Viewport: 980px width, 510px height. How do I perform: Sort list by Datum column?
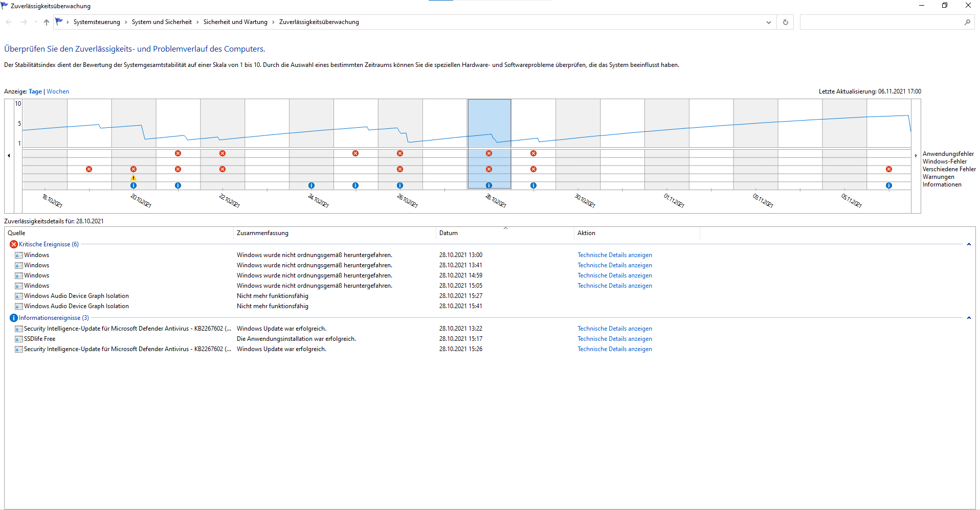tap(505, 233)
